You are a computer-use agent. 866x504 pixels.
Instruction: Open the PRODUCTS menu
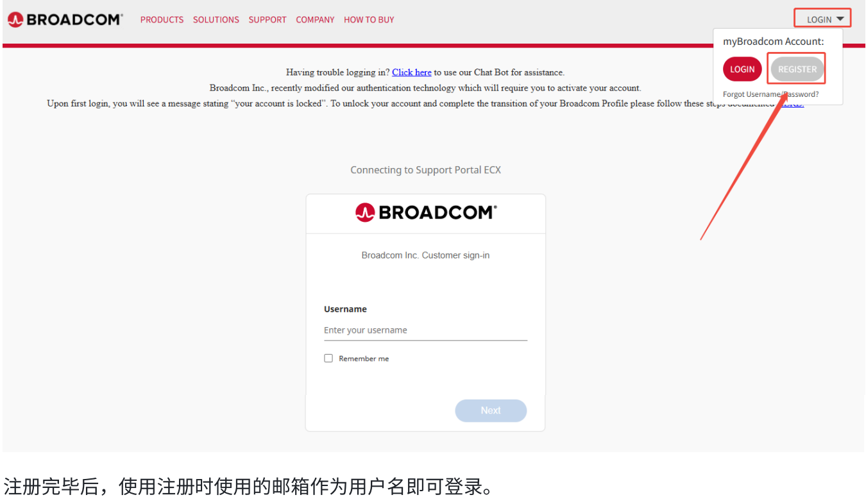162,20
